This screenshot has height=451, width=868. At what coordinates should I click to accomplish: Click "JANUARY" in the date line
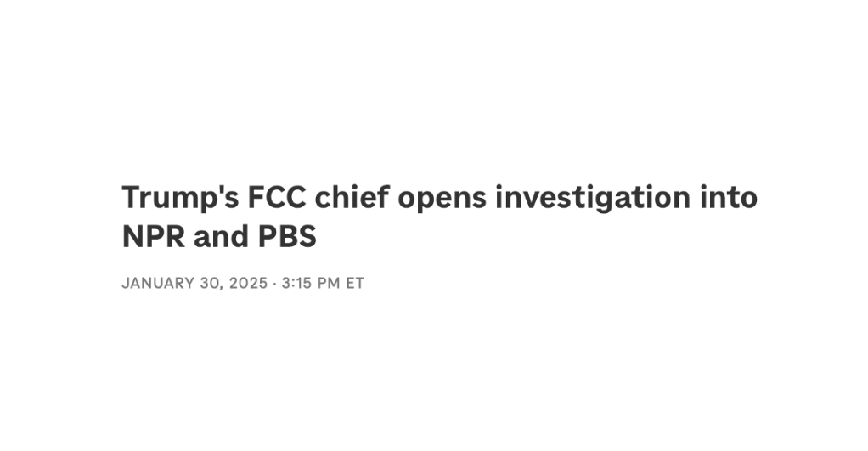pos(156,284)
